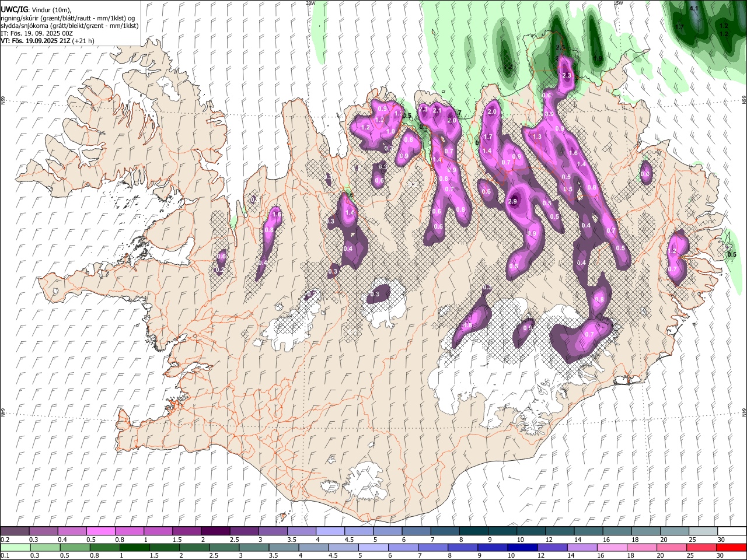Select the dark teal 8 swatch in upper legend
Image resolution: width=747 pixels, height=560 pixels.
(474, 531)
